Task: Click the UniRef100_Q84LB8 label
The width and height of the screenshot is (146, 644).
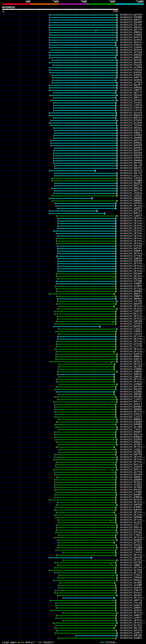Action: click(x=131, y=63)
